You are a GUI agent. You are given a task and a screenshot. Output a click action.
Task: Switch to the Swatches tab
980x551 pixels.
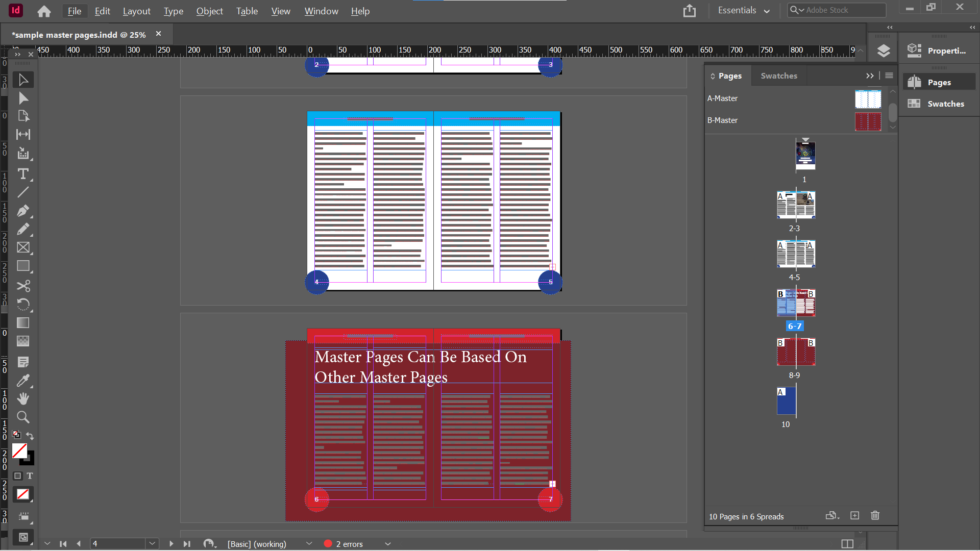point(779,76)
